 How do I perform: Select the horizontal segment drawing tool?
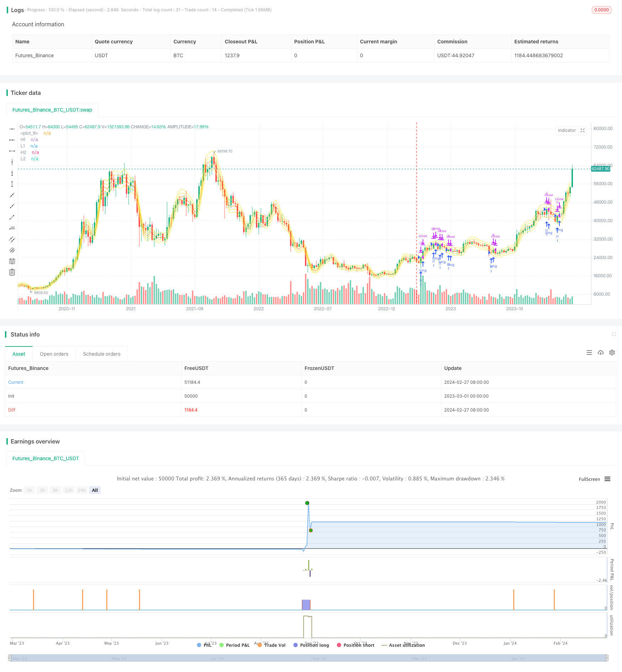point(12,151)
